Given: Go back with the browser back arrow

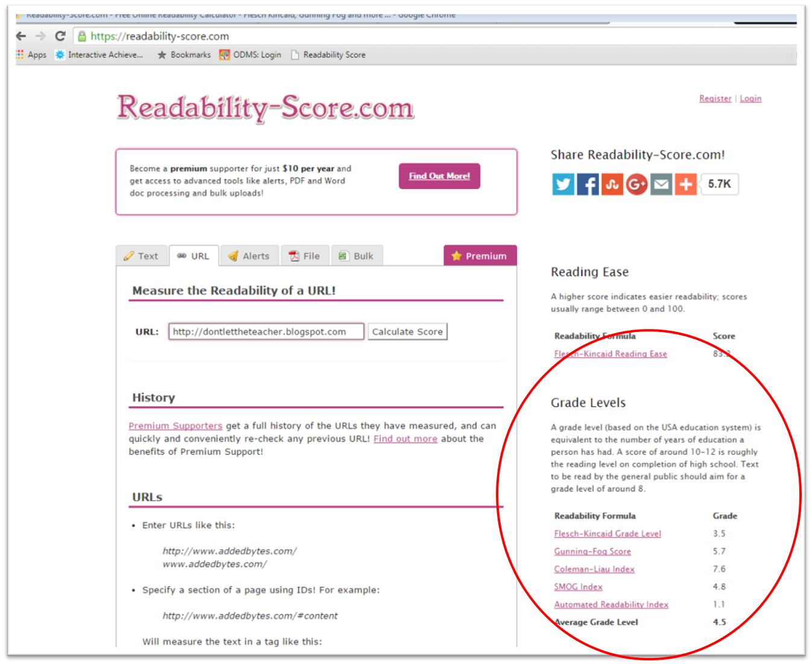Looking at the screenshot, I should [21, 36].
